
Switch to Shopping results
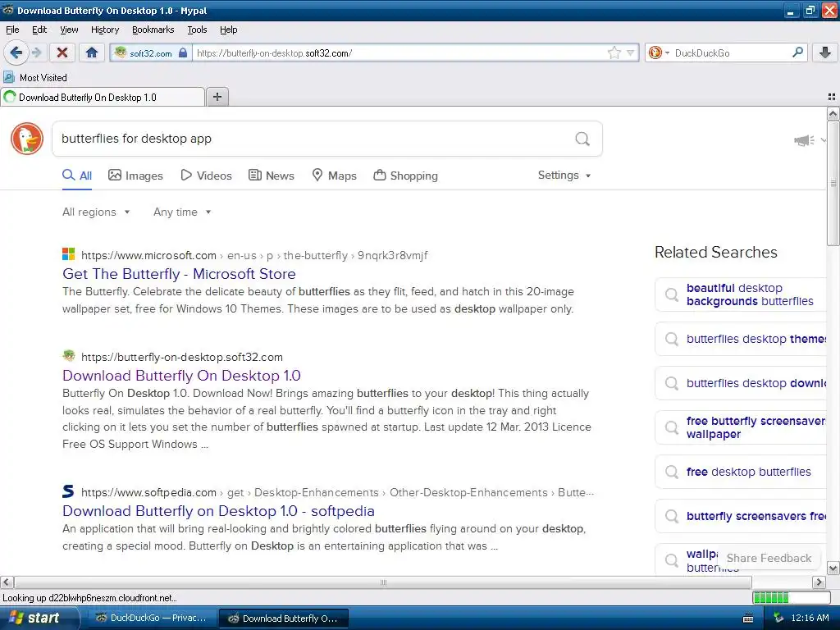click(x=405, y=176)
